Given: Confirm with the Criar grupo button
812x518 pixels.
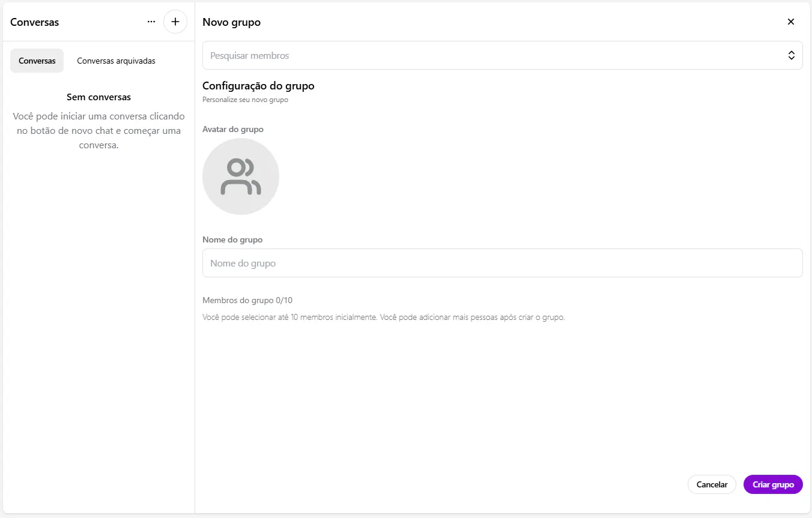Looking at the screenshot, I should click(x=773, y=484).
